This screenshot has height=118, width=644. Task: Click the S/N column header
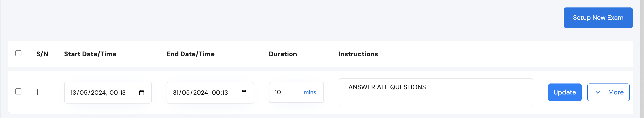[x=42, y=54]
